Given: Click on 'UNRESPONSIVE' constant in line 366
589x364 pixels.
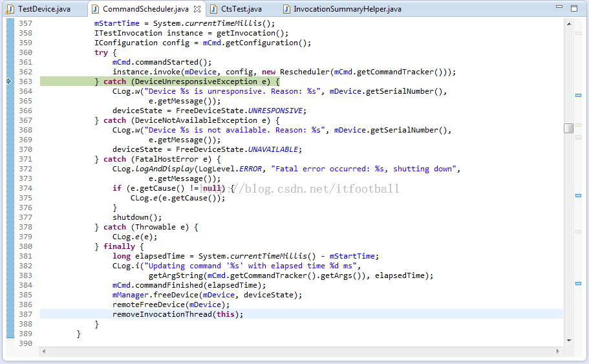Looking at the screenshot, I should pyautogui.click(x=275, y=111).
